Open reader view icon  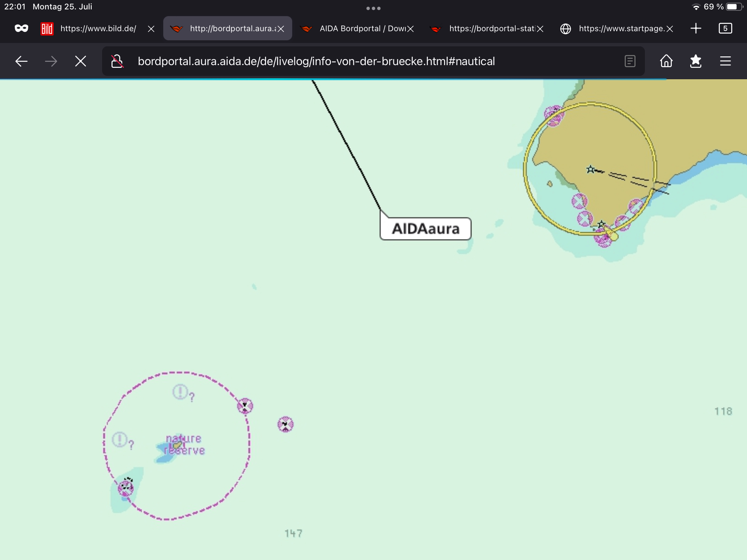630,61
